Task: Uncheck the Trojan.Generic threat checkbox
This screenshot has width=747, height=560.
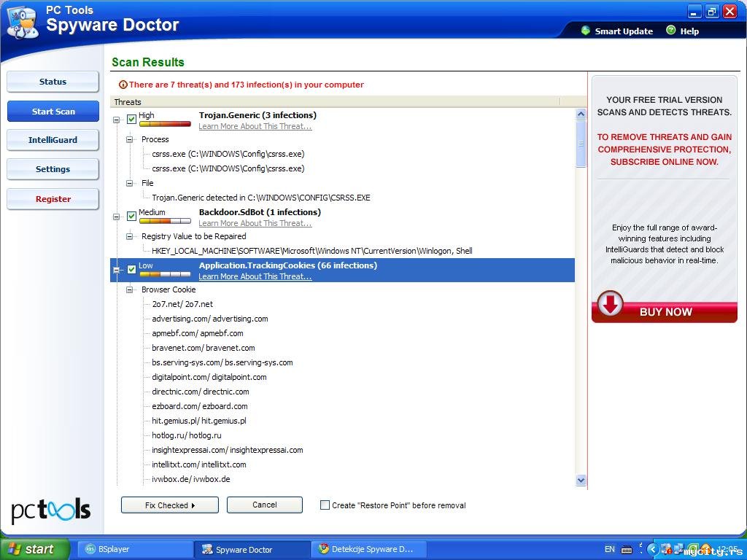Action: (x=131, y=120)
